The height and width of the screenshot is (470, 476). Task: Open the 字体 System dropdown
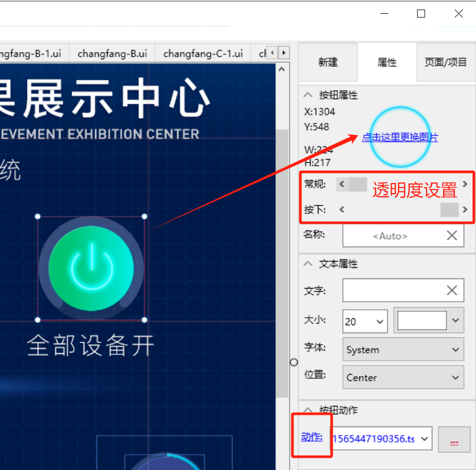pos(403,350)
